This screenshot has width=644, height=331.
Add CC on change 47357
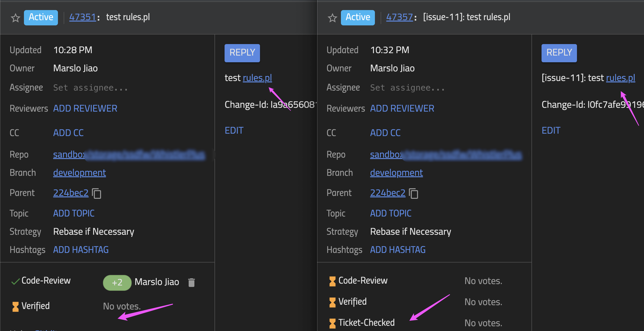tap(385, 133)
